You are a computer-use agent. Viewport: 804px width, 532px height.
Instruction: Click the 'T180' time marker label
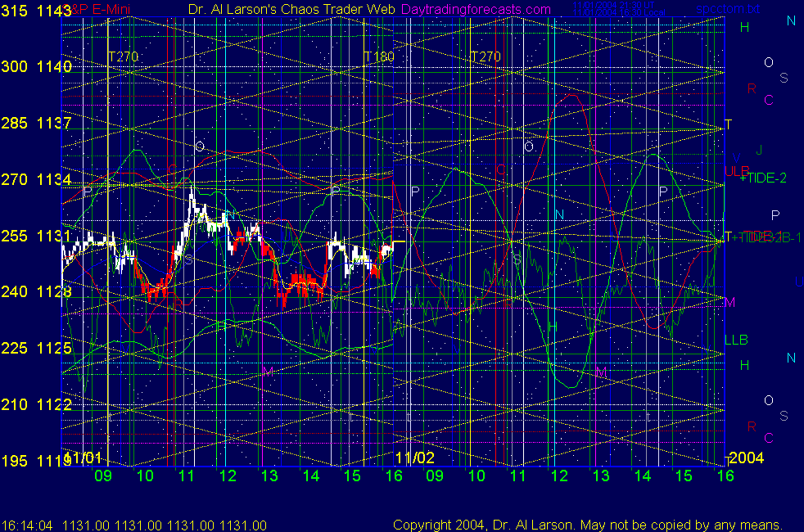coord(379,56)
